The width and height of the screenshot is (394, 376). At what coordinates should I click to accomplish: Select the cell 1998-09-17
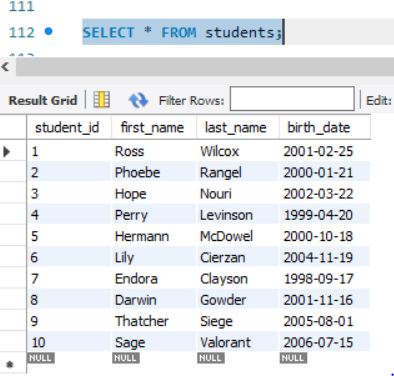point(325,279)
